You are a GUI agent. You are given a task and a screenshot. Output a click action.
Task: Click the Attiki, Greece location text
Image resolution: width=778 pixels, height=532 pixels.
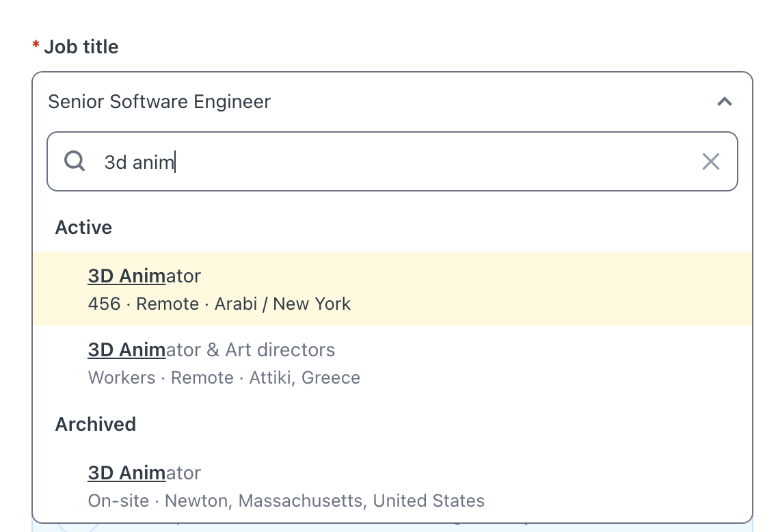click(x=305, y=377)
